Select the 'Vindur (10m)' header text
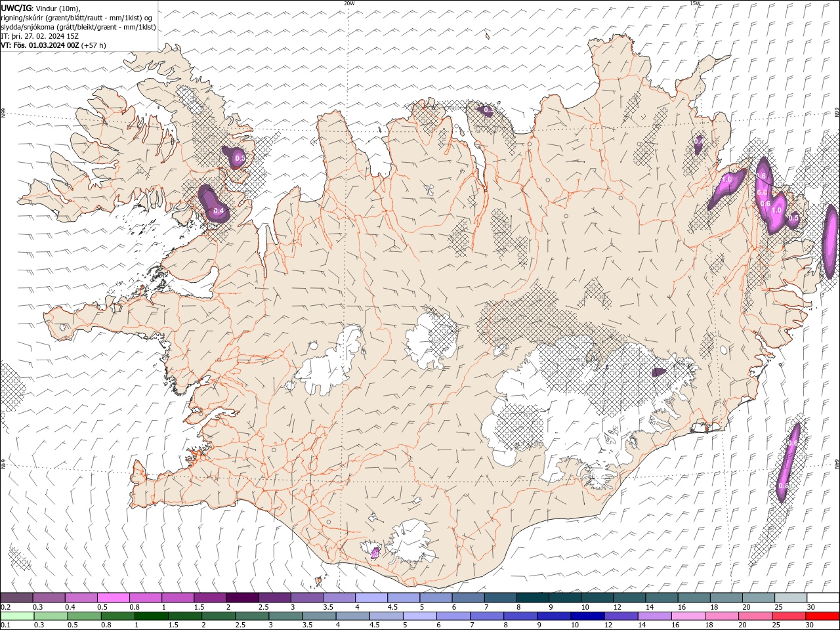The image size is (840, 630). point(57,8)
